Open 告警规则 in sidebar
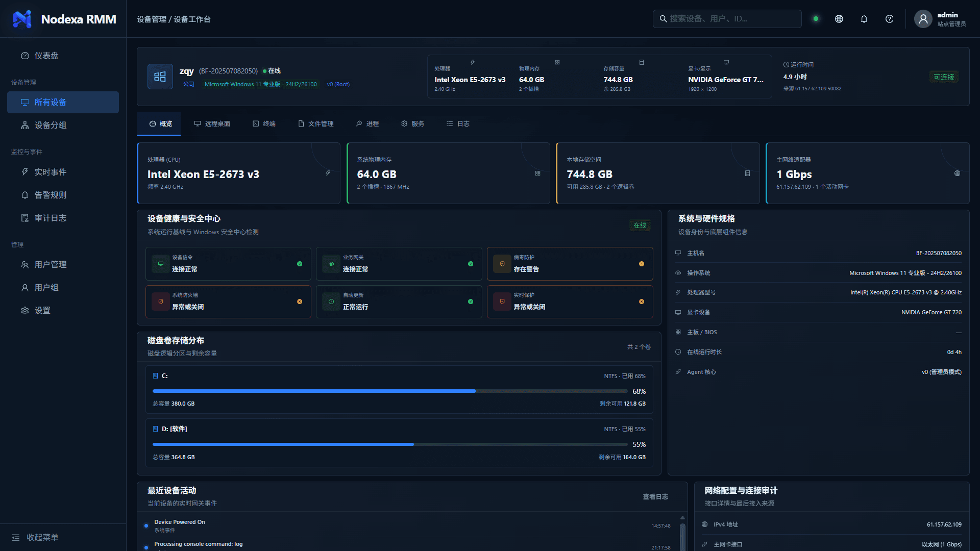 click(x=63, y=195)
